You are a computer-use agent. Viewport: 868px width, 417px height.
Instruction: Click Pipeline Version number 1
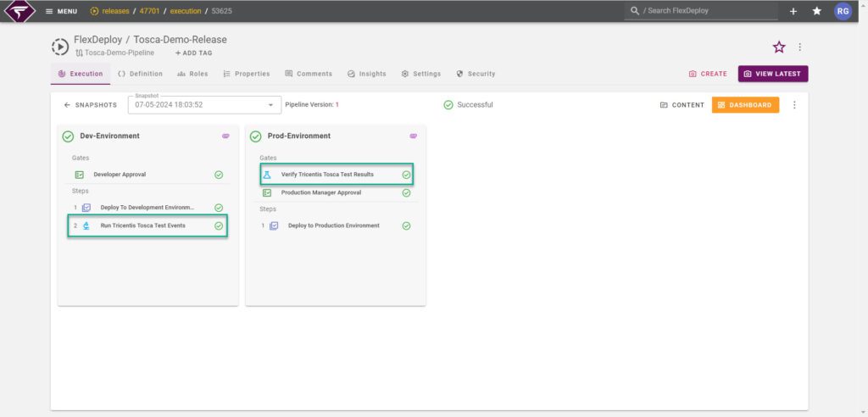337,104
